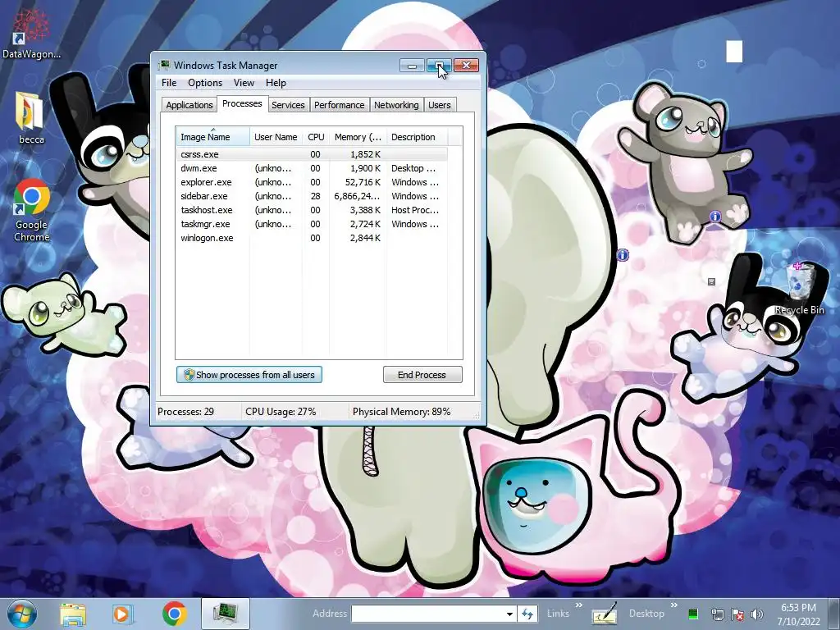Switch to the Networking tab
Viewport: 840px width, 630px height.
point(396,105)
